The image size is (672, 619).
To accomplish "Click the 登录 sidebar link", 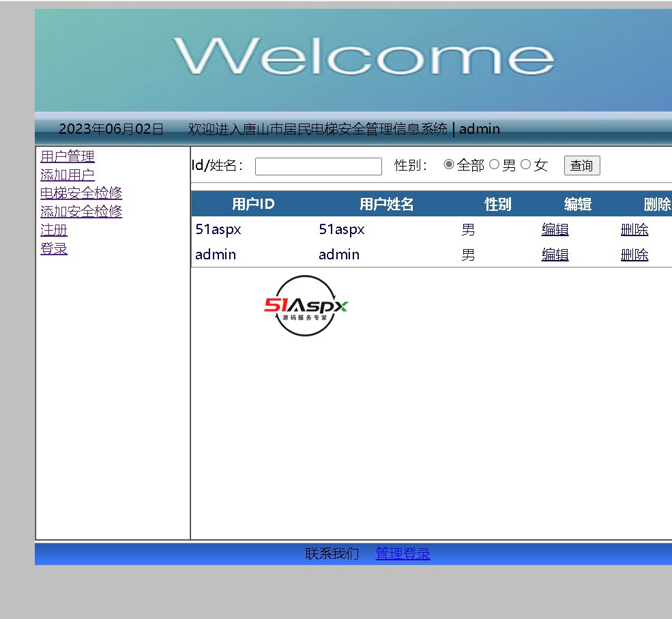I will (54, 248).
